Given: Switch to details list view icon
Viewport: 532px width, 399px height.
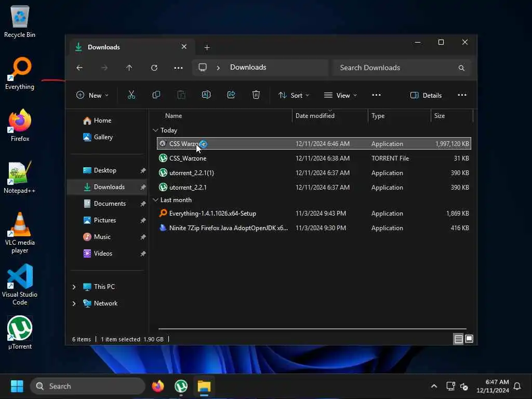Looking at the screenshot, I should pyautogui.click(x=458, y=339).
